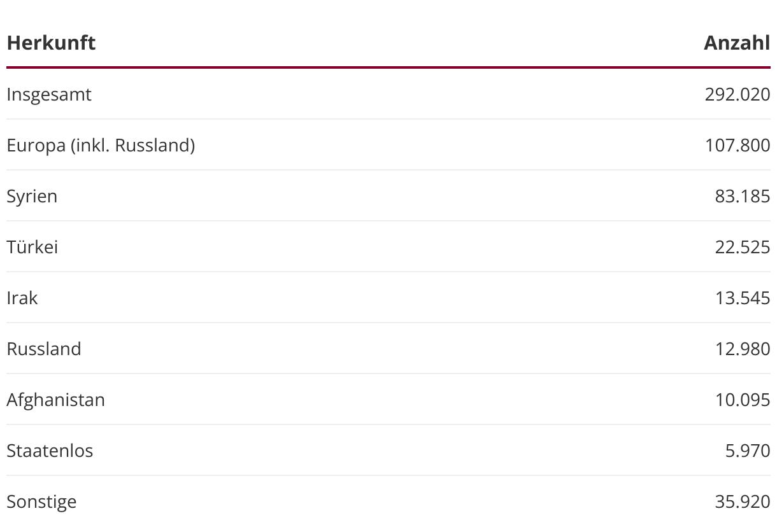Select the Türkei row label

[32, 247]
